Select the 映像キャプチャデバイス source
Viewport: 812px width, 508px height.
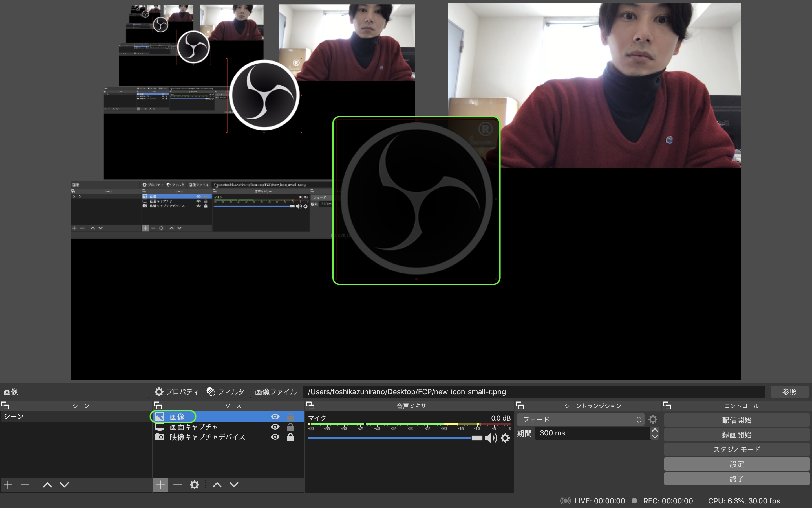(x=228, y=437)
